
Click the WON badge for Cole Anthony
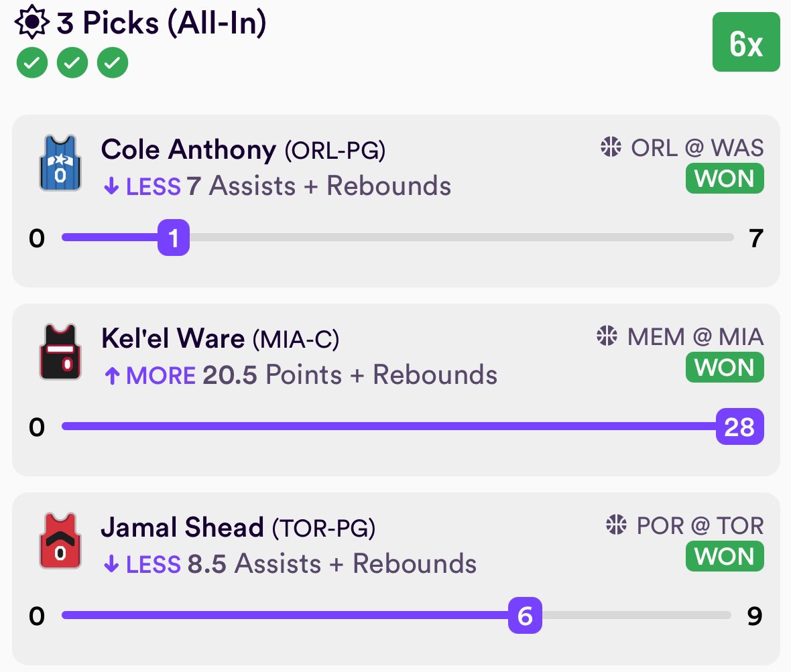tap(725, 178)
